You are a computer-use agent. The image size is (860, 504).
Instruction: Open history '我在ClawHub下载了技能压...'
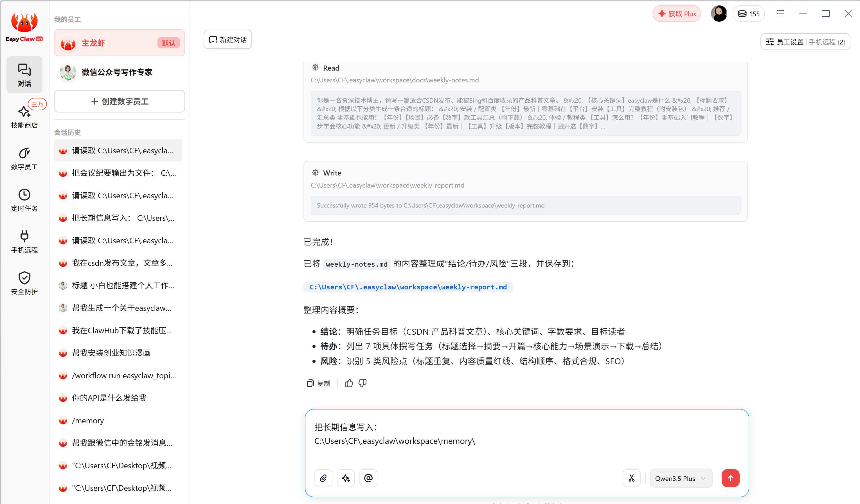click(118, 330)
